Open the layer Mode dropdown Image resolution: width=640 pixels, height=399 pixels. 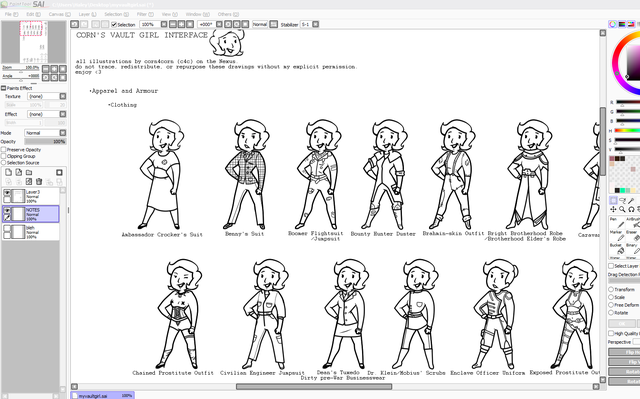coord(45,133)
